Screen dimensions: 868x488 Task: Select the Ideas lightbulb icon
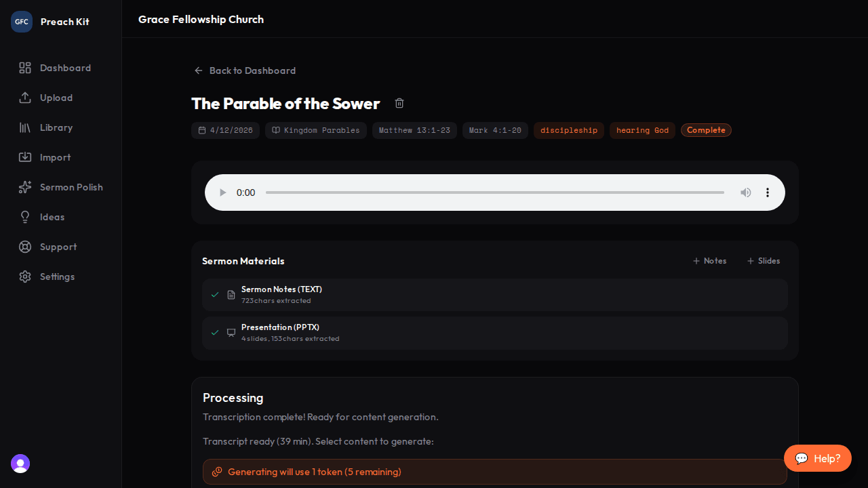(x=25, y=217)
